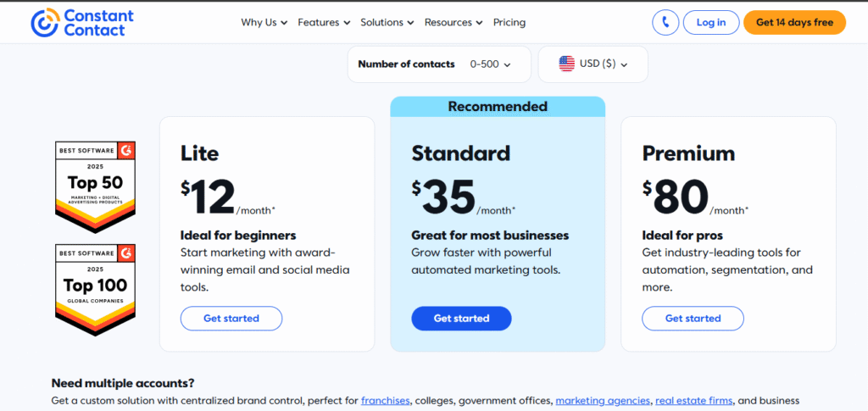Get started with the Lite plan
The height and width of the screenshot is (411, 868).
pyautogui.click(x=231, y=319)
